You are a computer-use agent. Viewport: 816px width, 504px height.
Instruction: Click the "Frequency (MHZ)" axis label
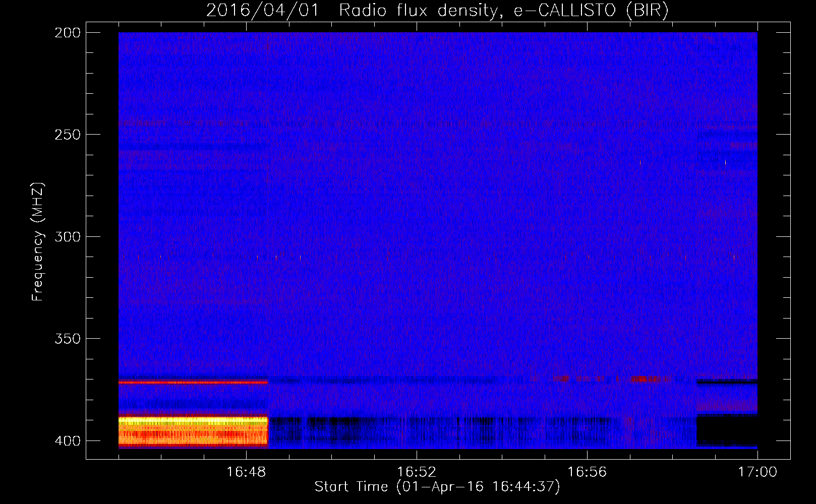click(38, 242)
